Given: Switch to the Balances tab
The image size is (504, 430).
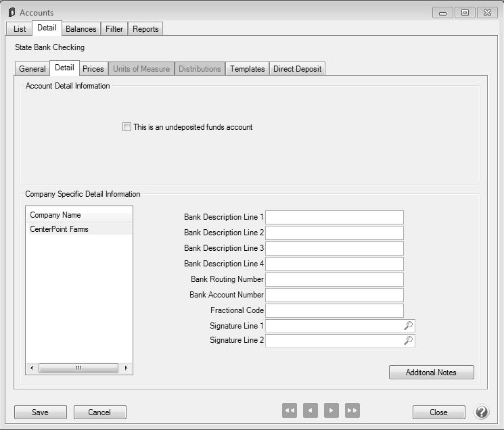Looking at the screenshot, I should pos(81,29).
